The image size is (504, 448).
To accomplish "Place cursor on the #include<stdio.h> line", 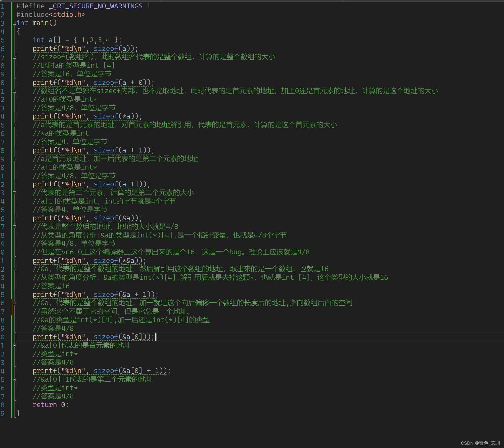I will pyautogui.click(x=51, y=15).
